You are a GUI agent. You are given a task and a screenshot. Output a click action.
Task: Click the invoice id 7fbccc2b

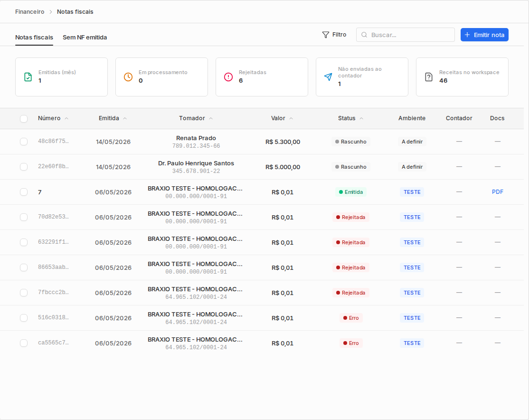click(x=53, y=292)
